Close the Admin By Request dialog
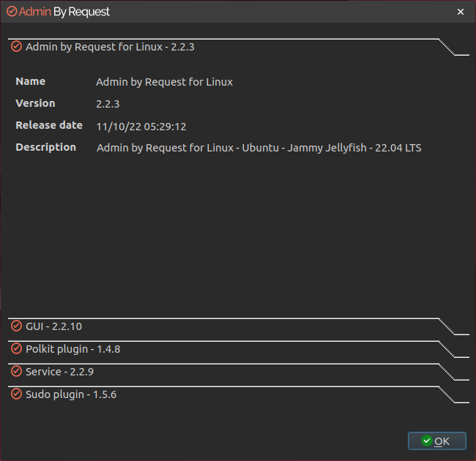The image size is (476, 461). (x=460, y=12)
